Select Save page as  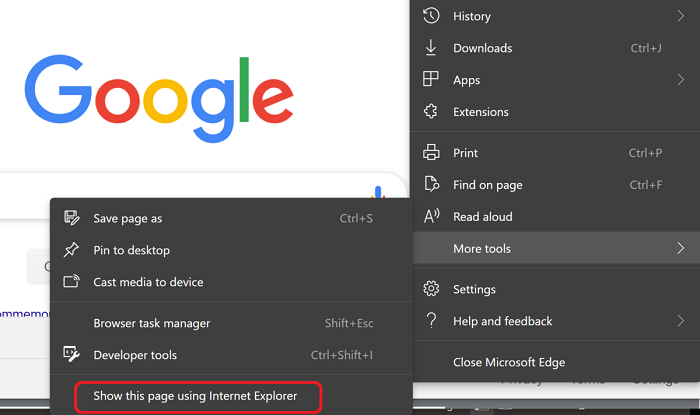tap(231, 218)
